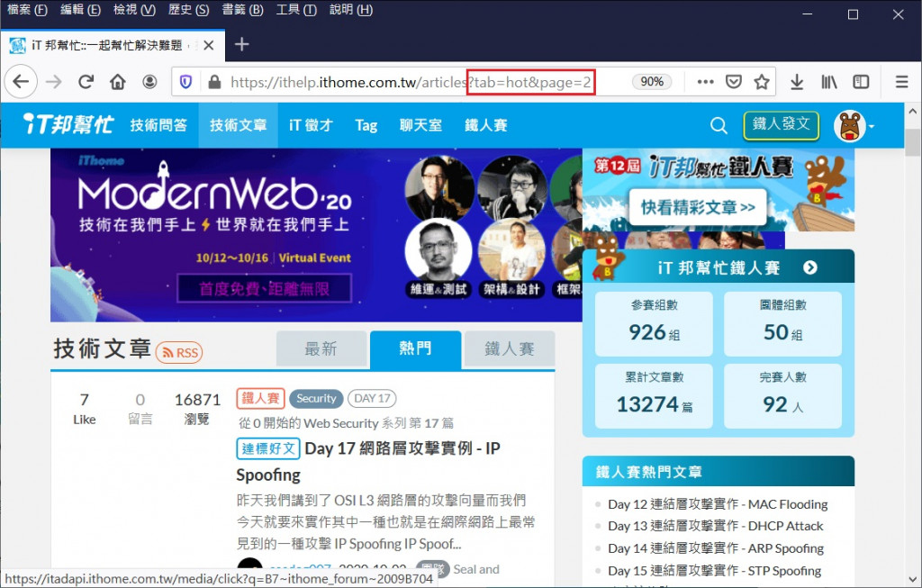Click the 16871 瀏覽 count

coord(197,409)
